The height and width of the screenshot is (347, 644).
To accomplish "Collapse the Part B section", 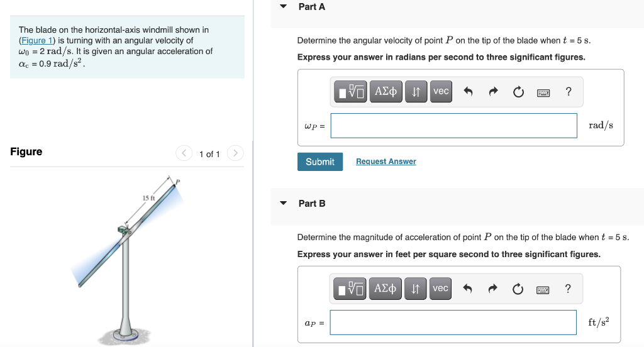I will coord(284,203).
